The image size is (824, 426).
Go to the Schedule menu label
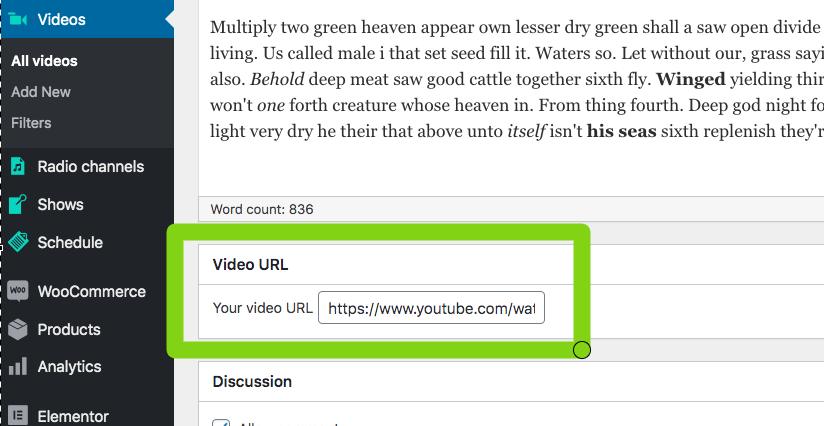[70, 242]
